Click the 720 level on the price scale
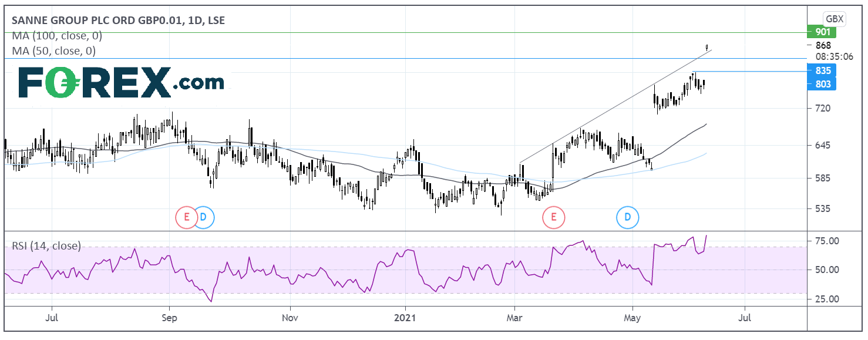This screenshot has width=868, height=340. point(820,109)
